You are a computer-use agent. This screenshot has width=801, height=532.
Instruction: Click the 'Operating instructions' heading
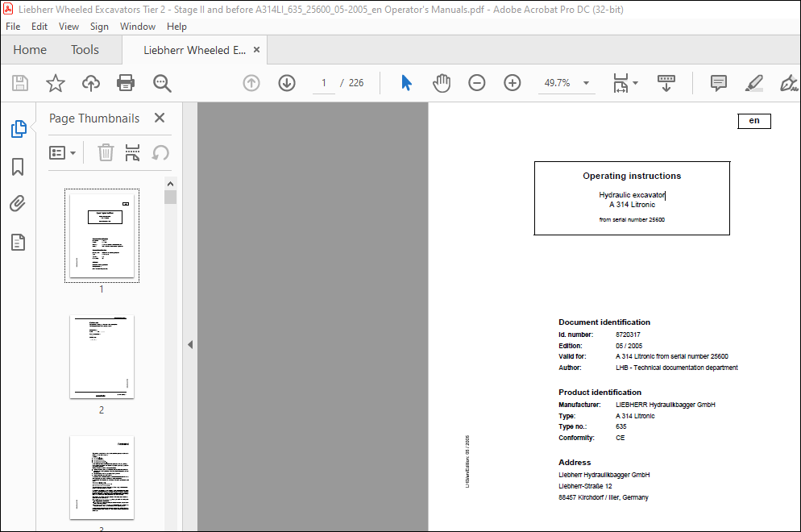coord(632,176)
